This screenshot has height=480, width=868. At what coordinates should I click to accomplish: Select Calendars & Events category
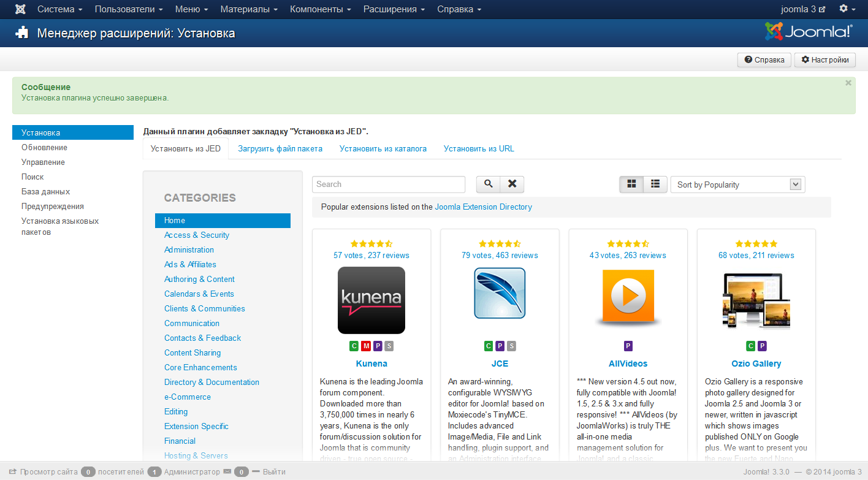pos(199,294)
